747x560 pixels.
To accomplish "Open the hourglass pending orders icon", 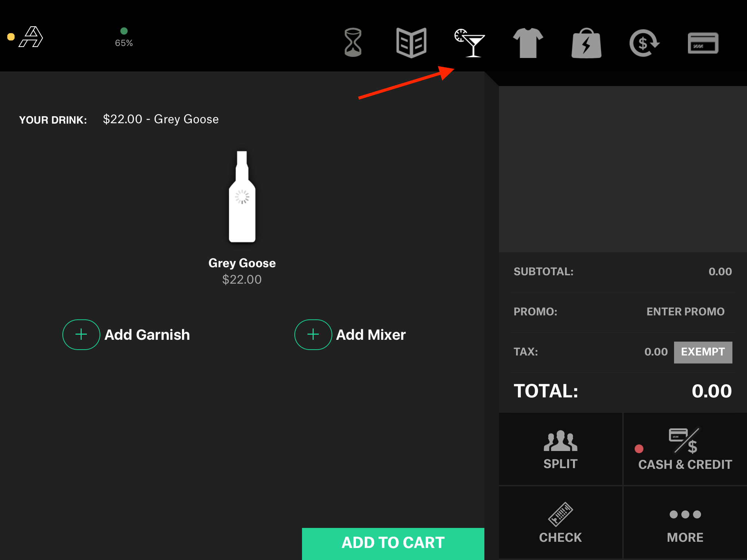I will pos(353,42).
